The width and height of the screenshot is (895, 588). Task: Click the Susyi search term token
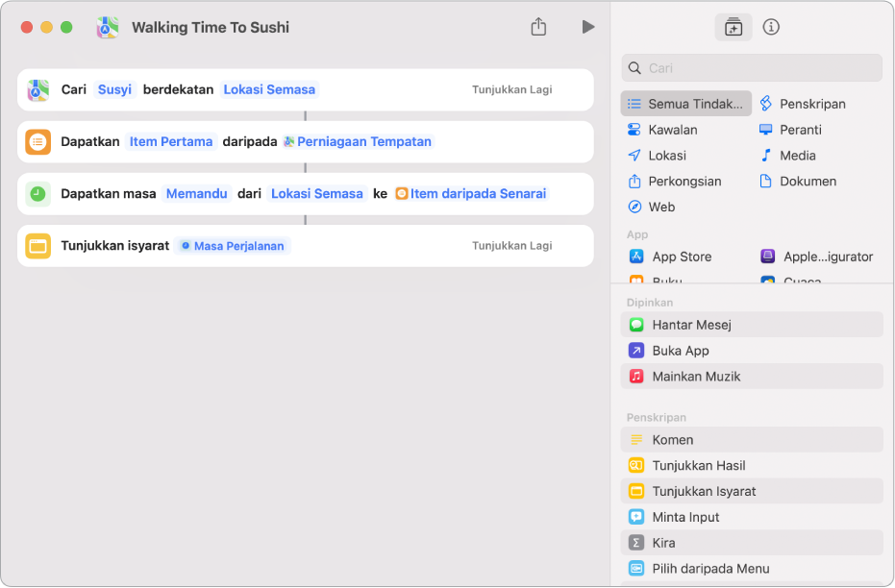coord(114,89)
